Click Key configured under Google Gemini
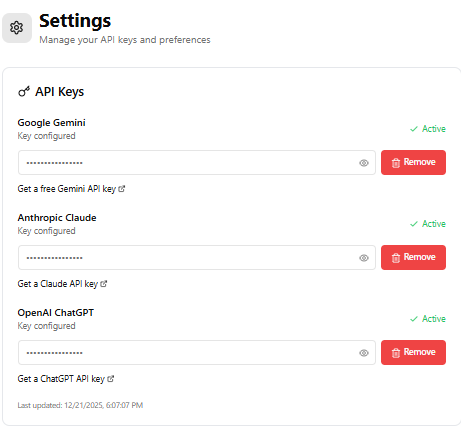 pos(46,136)
